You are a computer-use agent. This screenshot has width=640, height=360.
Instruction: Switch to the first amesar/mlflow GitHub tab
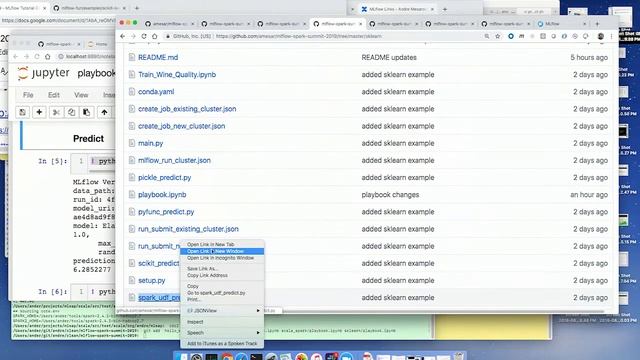(x=170, y=24)
